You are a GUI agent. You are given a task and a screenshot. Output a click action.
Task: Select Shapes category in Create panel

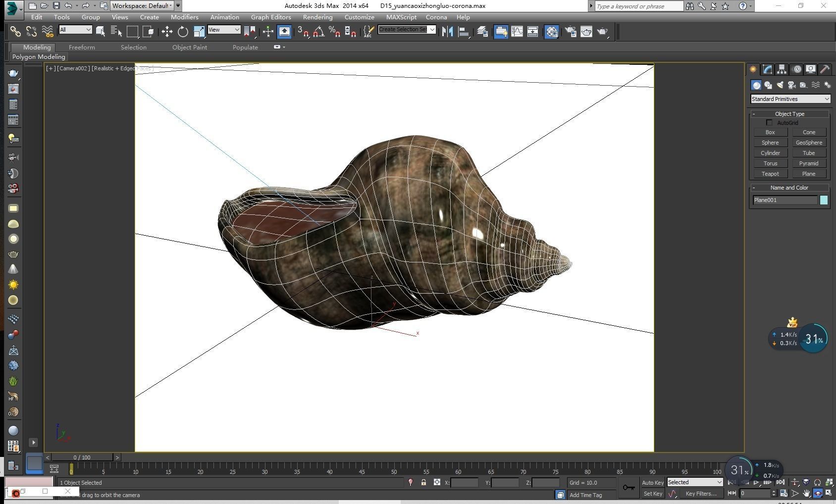pyautogui.click(x=768, y=85)
